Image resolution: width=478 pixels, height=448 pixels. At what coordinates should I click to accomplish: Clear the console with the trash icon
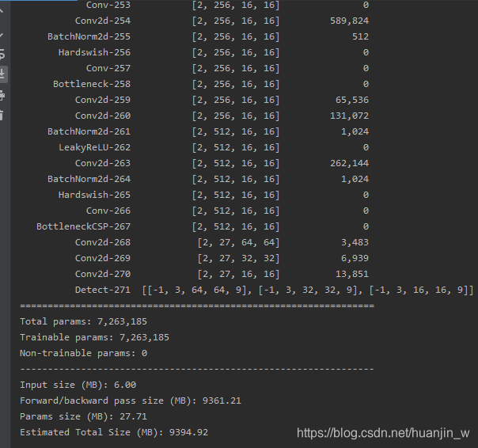2,116
